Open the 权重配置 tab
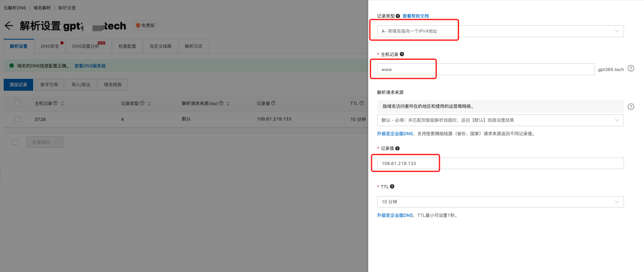Image resolution: width=644 pixels, height=272 pixels. (x=127, y=46)
